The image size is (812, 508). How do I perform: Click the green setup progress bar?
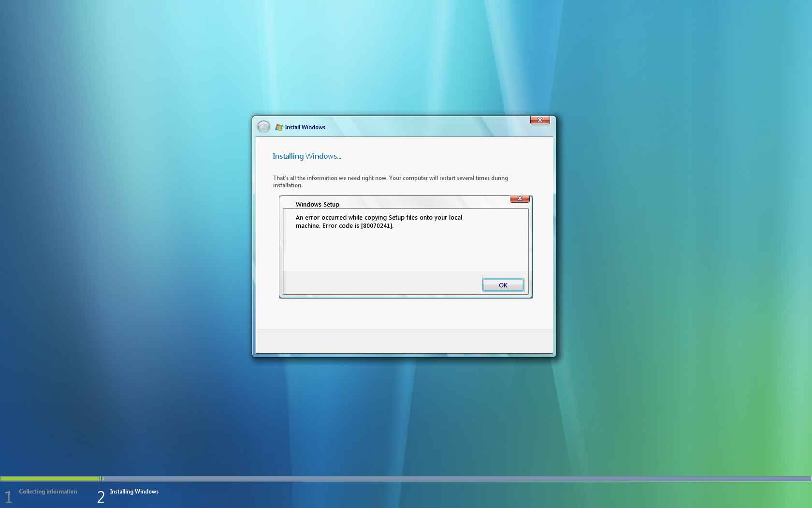(x=50, y=478)
